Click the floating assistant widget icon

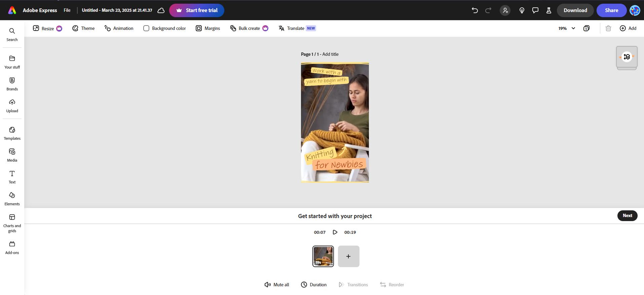pos(627,57)
